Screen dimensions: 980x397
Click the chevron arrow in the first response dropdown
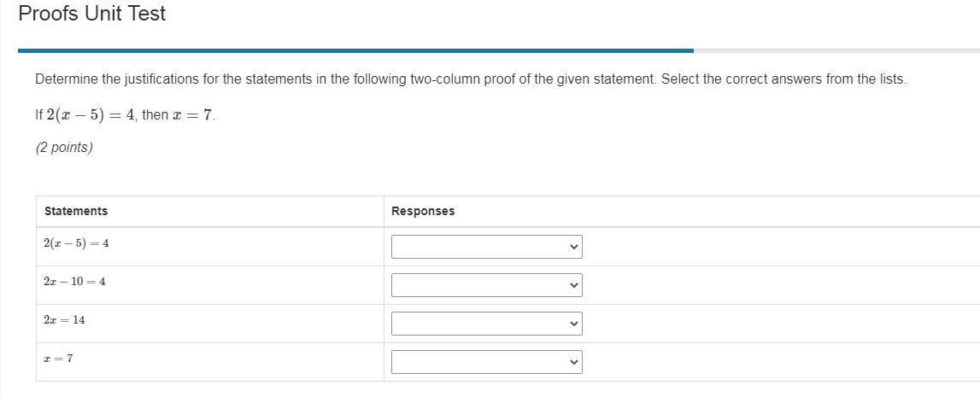573,247
